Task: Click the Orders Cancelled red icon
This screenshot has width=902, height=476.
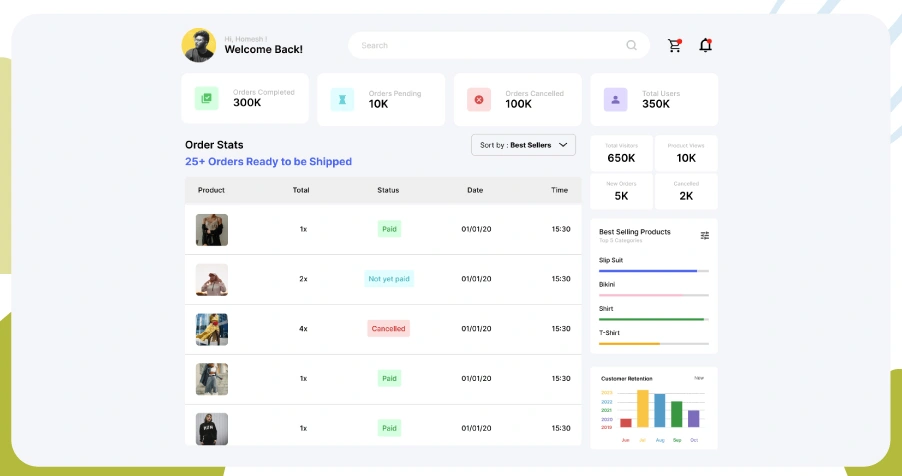Action: tap(479, 99)
